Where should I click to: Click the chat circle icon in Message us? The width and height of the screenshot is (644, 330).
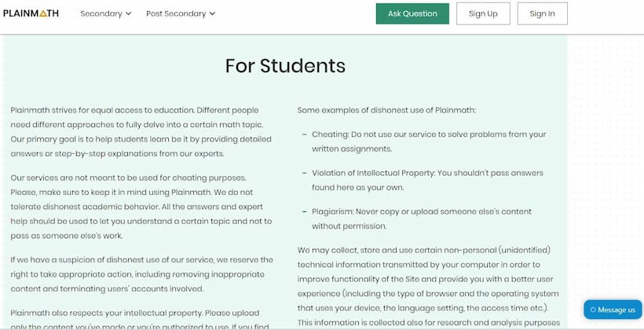[x=593, y=310]
